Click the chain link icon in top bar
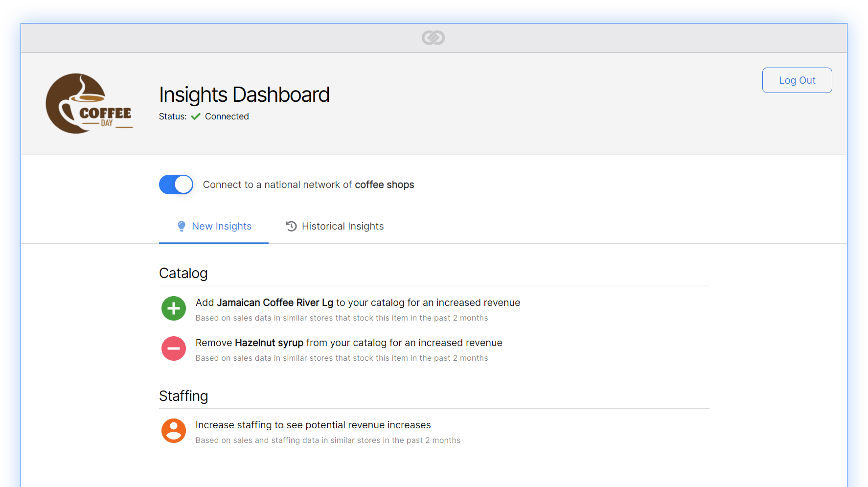868x487 pixels. click(433, 38)
